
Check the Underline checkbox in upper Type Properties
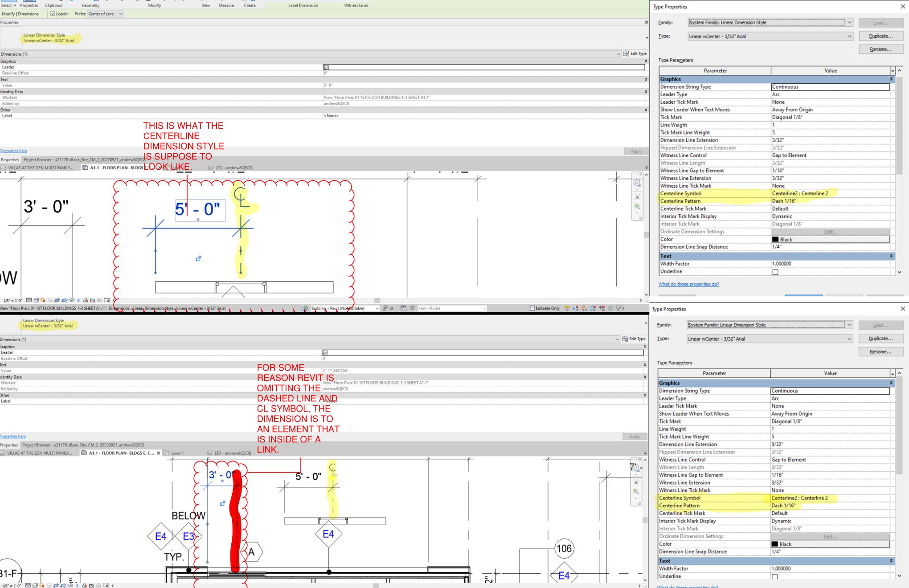(775, 272)
